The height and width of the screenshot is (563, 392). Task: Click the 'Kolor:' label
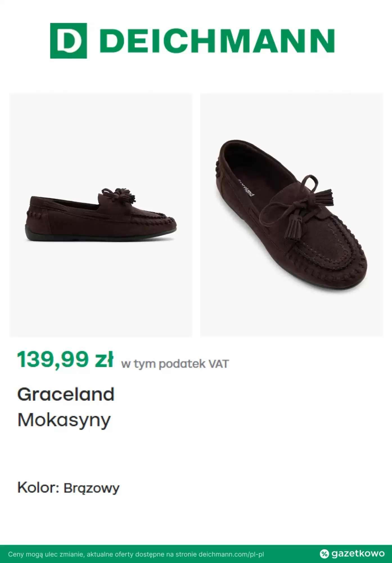38,488
